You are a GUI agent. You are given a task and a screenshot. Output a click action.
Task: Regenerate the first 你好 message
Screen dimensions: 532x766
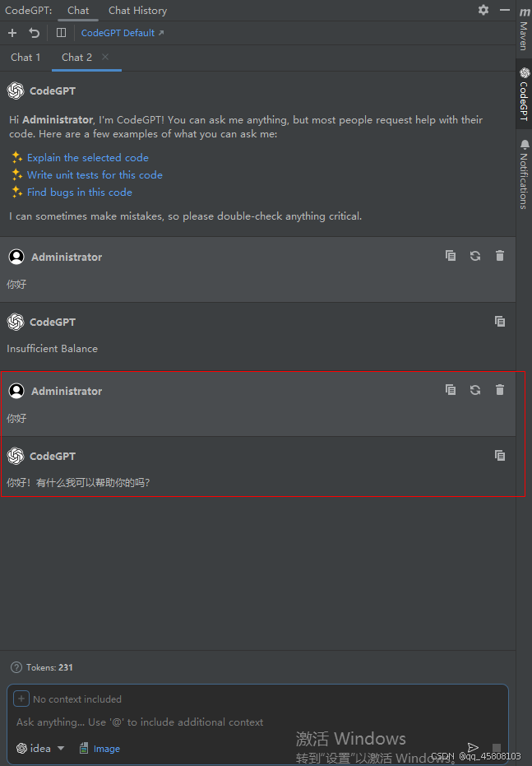pyautogui.click(x=474, y=255)
